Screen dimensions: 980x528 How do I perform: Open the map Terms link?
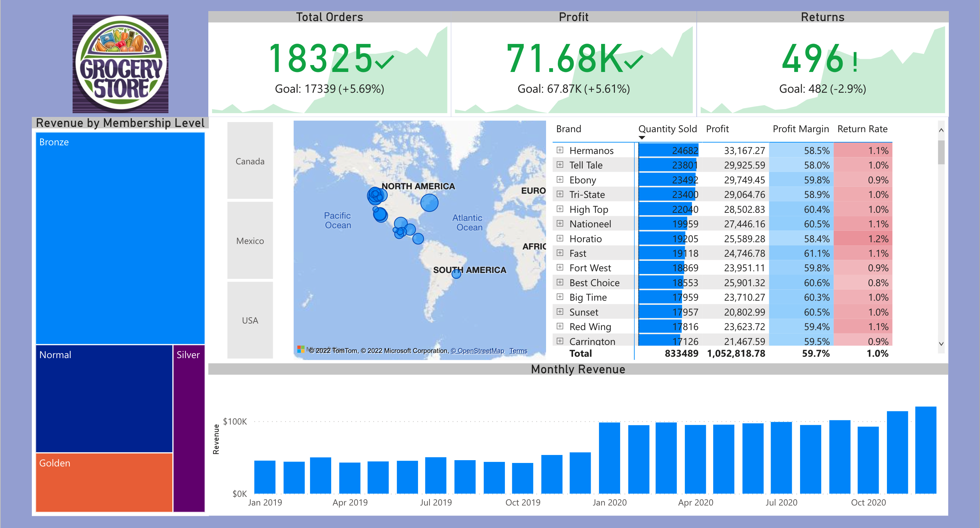tap(518, 351)
